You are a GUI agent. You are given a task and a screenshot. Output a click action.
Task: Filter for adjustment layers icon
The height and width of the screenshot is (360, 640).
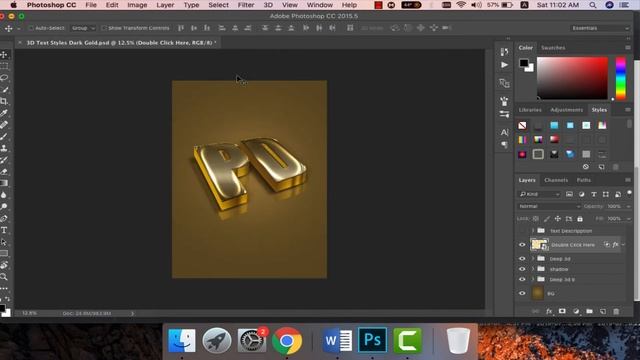[582, 194]
